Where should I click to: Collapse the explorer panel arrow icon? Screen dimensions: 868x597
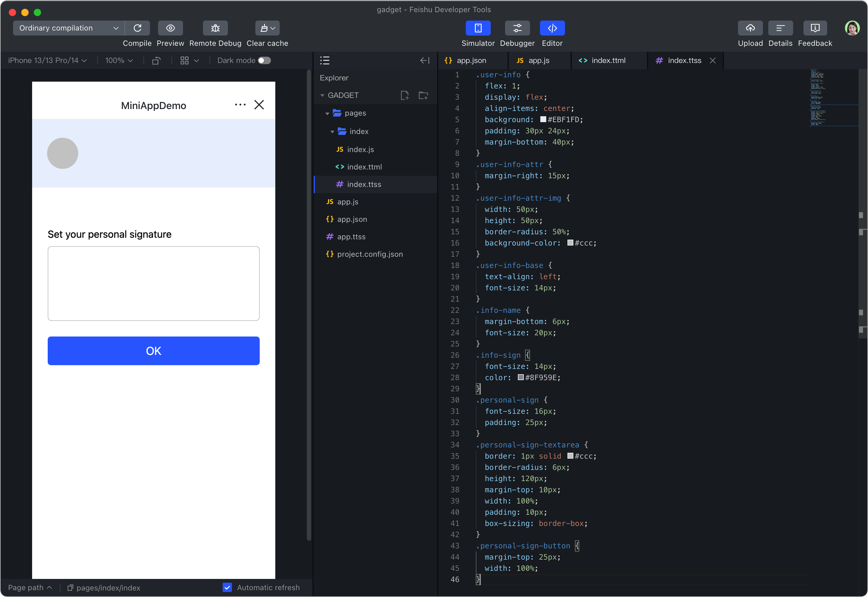coord(425,60)
